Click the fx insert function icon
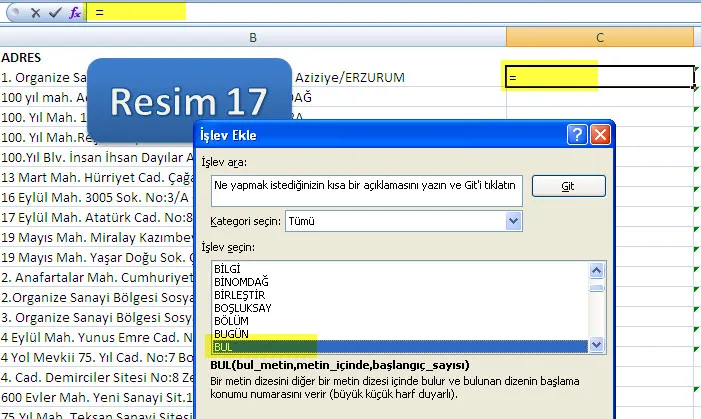Image resolution: width=701 pixels, height=419 pixels. point(74,13)
